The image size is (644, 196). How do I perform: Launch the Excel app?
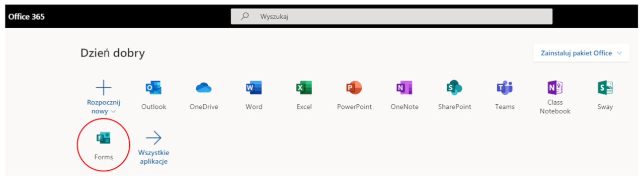(x=304, y=88)
